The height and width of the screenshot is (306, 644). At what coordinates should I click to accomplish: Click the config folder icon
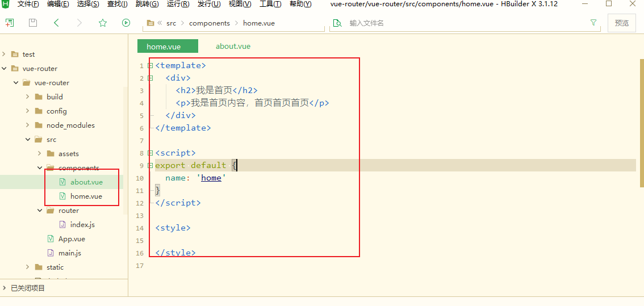(39, 111)
